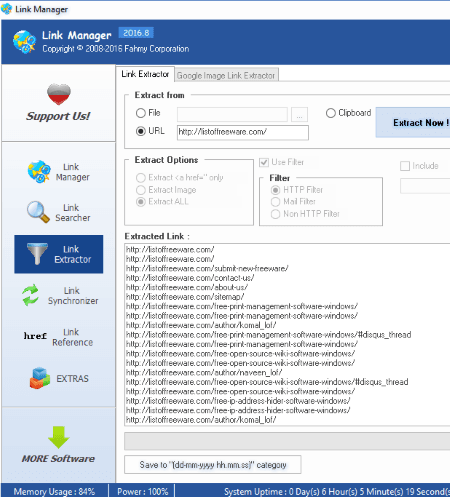Select the File radio button

click(x=141, y=113)
